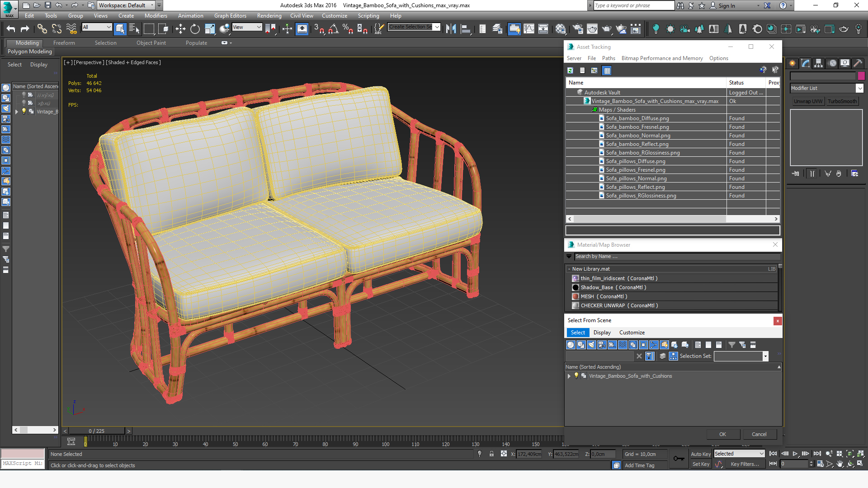Open Render Setup teapot icon
868x488 pixels.
click(578, 29)
